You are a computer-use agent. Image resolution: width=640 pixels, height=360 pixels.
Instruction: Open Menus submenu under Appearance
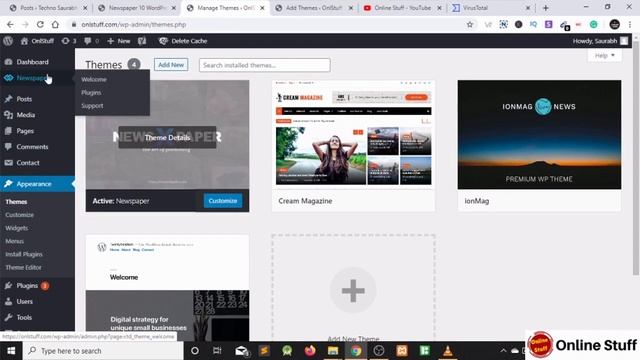(x=15, y=241)
